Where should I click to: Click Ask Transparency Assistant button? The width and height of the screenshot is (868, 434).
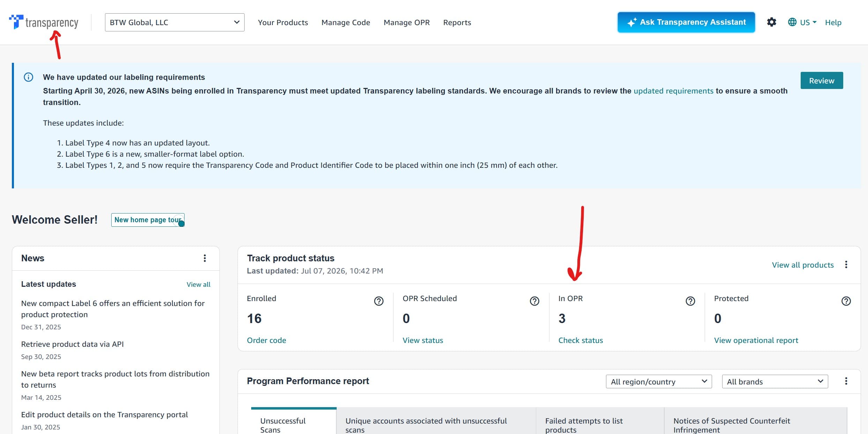686,22
